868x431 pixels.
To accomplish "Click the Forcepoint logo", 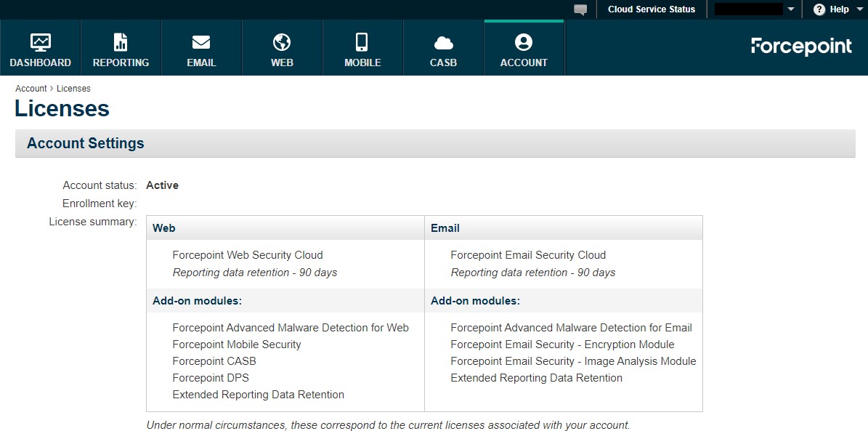I will (x=801, y=47).
